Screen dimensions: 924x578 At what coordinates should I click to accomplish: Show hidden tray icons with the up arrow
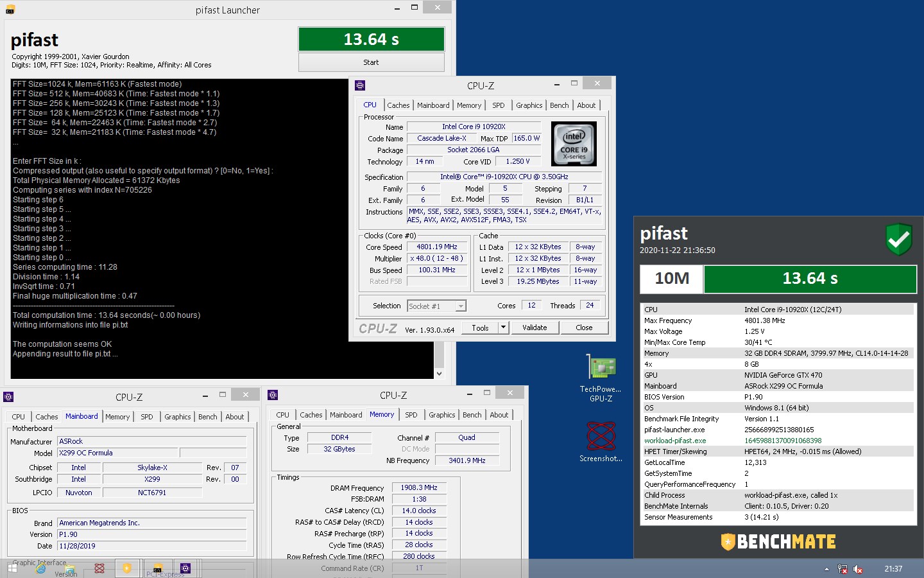tap(826, 569)
